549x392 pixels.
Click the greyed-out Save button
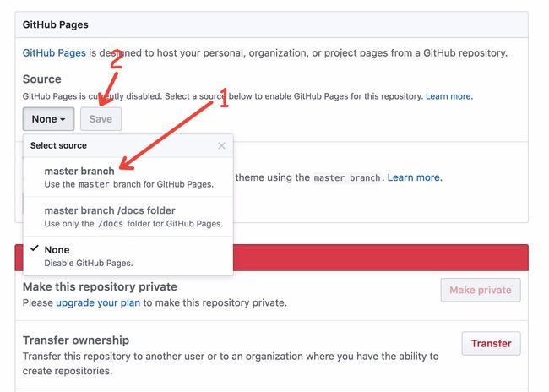pyautogui.click(x=101, y=119)
